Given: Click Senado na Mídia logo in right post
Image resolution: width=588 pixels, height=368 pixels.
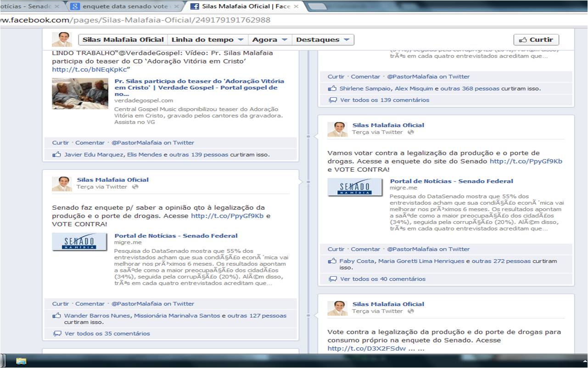Looking at the screenshot, I should 355,187.
